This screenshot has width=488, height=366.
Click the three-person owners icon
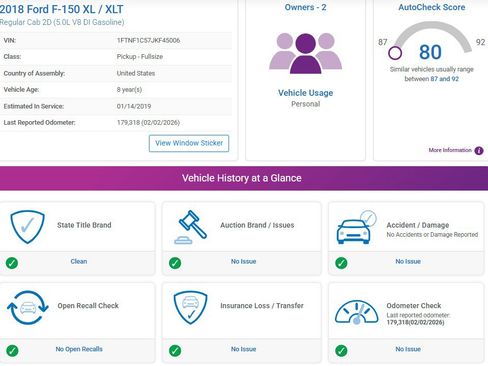(305, 53)
